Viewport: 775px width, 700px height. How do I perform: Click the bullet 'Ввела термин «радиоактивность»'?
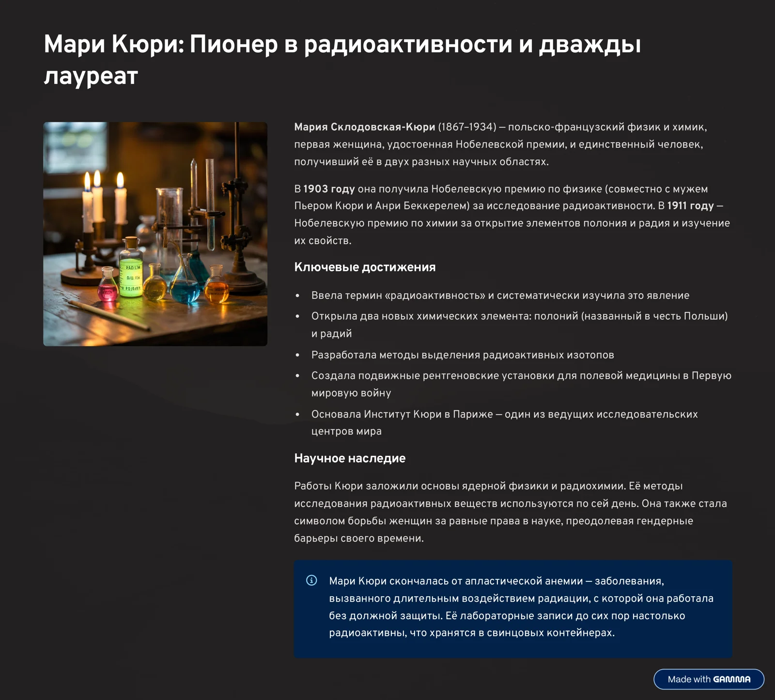coord(500,296)
